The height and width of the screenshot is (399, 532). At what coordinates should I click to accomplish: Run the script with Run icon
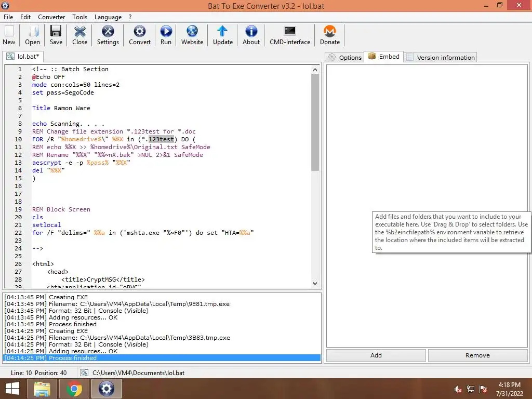166,35
